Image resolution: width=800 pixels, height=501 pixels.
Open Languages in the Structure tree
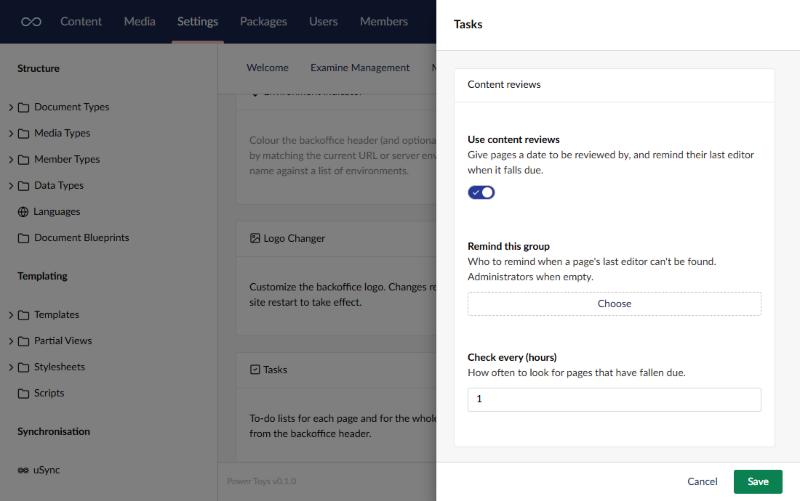click(57, 212)
